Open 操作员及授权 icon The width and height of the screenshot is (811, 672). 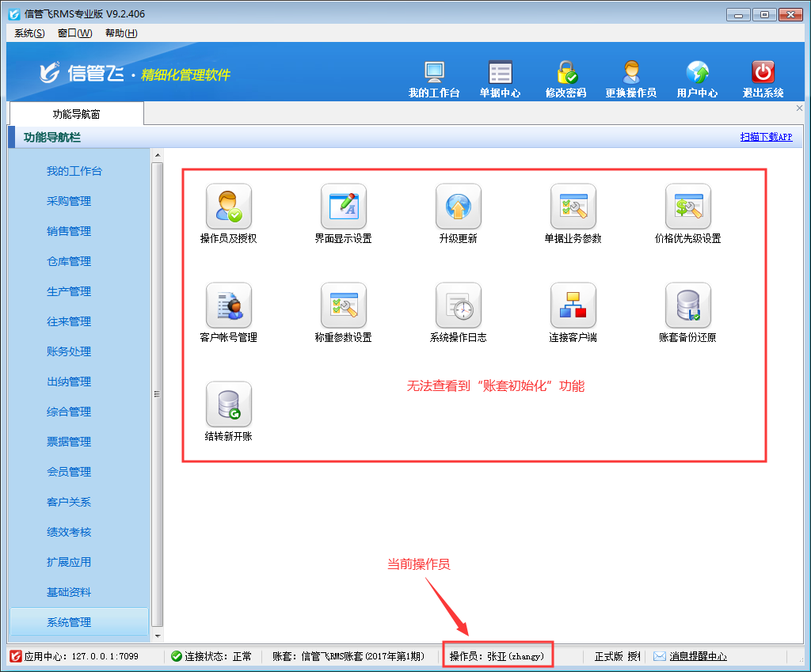coord(228,207)
